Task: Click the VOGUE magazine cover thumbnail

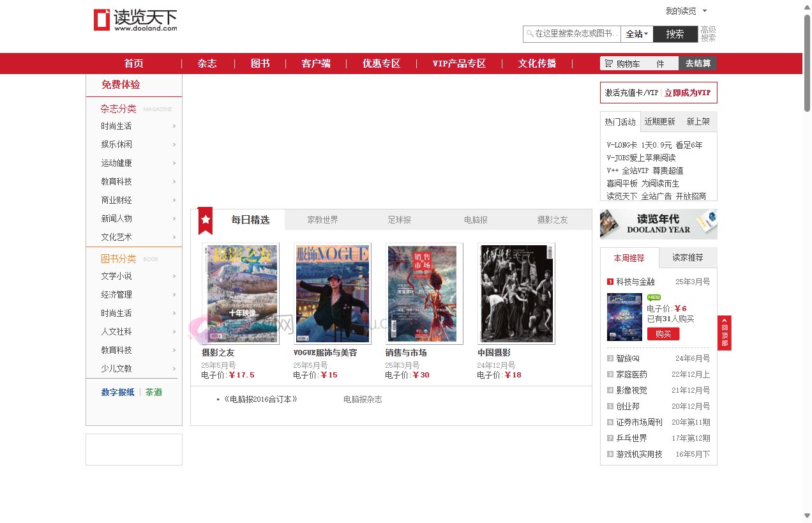Action: [x=332, y=293]
